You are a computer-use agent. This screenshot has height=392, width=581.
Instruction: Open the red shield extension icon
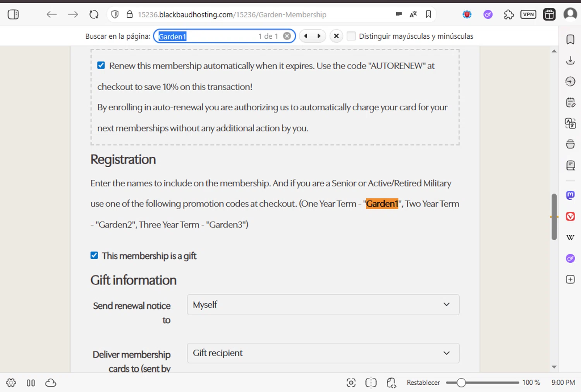click(467, 15)
